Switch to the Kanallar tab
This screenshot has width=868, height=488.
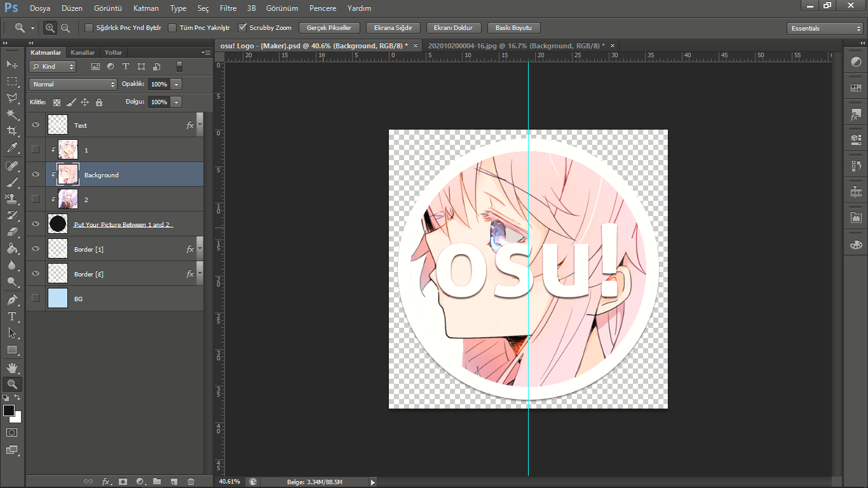click(83, 53)
